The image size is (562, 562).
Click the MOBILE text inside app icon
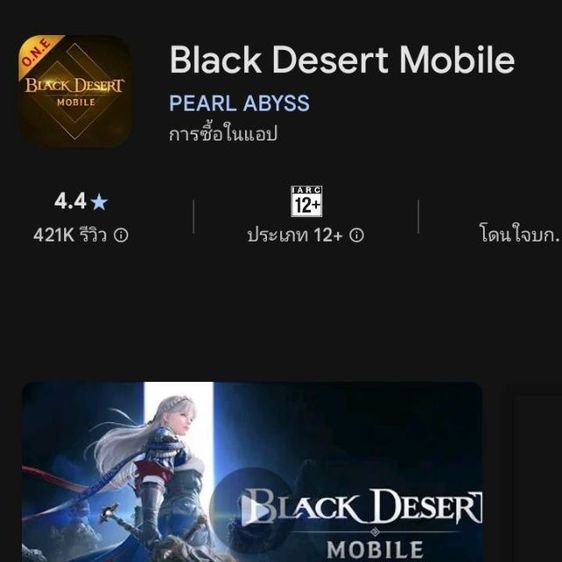click(x=76, y=102)
